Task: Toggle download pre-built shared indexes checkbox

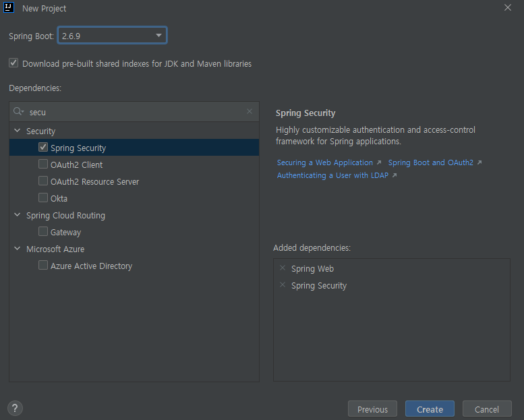Action: tap(13, 63)
